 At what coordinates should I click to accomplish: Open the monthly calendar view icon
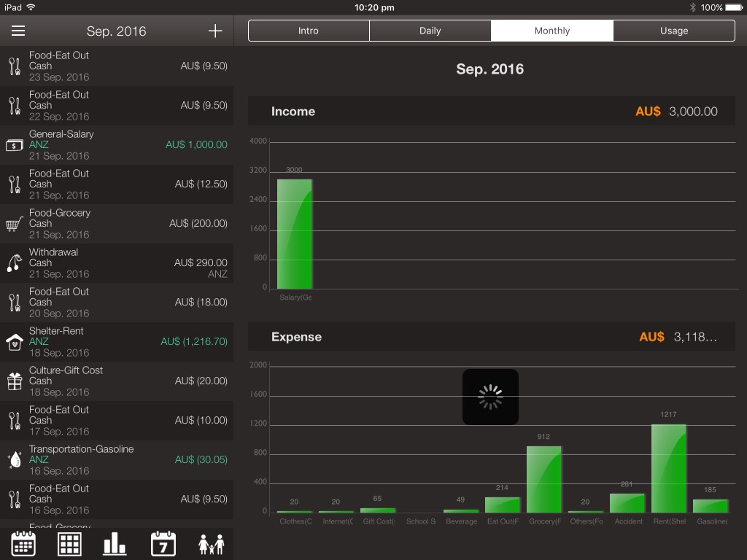(x=23, y=544)
